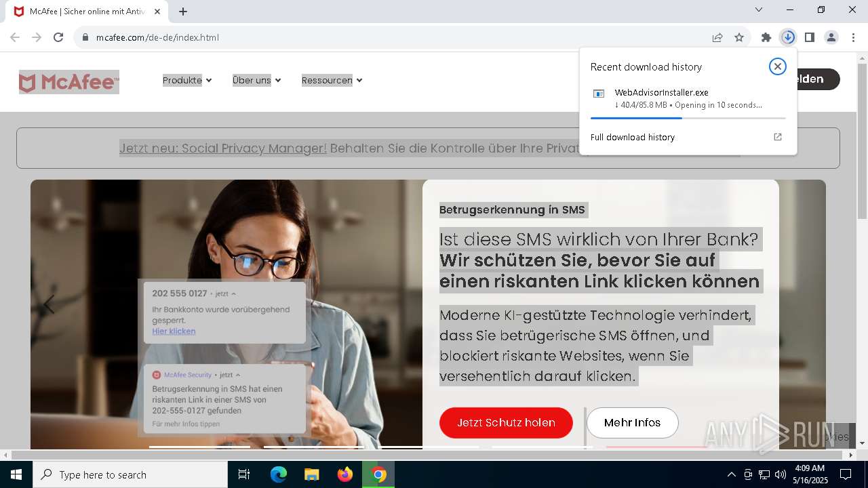Click Jetzt Schutz holen button
The height and width of the screenshot is (488, 868).
tap(506, 422)
